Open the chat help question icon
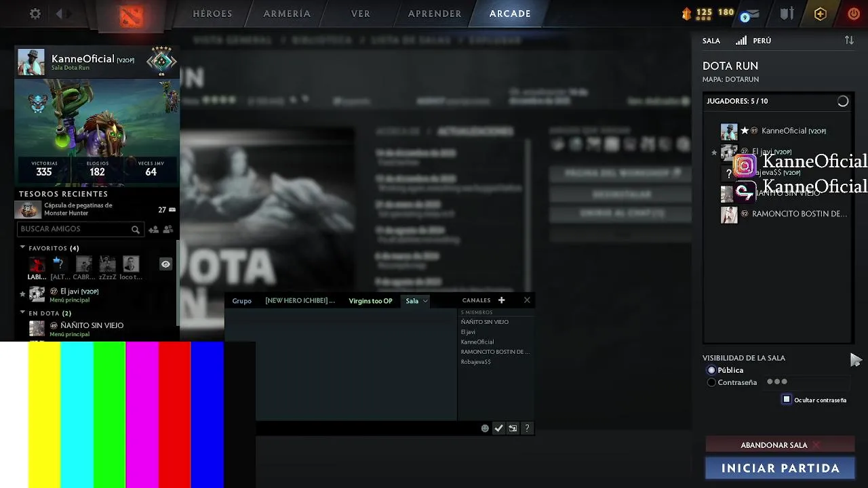The image size is (868, 488). (527, 428)
